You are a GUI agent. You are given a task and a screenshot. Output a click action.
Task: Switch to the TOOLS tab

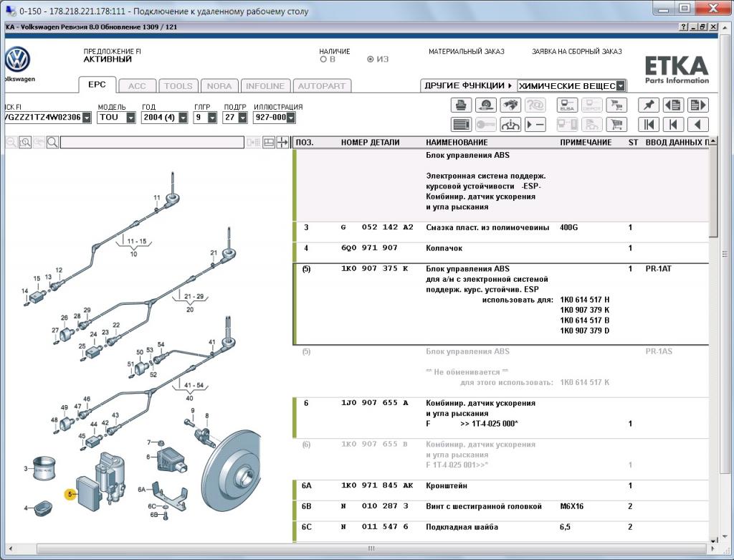click(x=178, y=86)
